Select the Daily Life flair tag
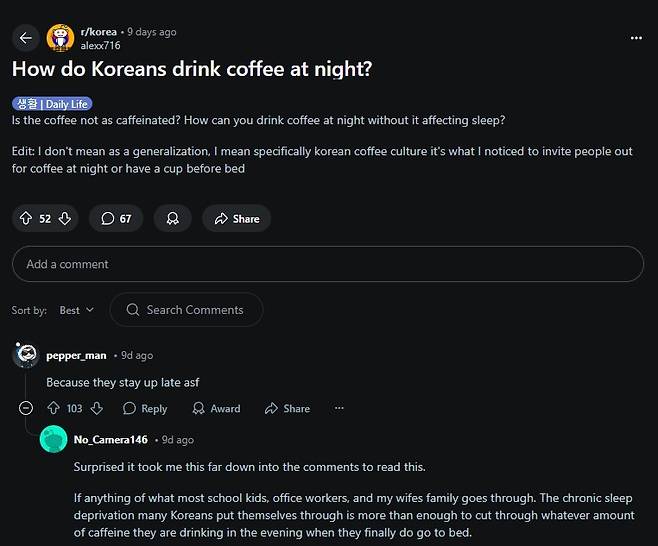This screenshot has width=658, height=546. coord(53,103)
